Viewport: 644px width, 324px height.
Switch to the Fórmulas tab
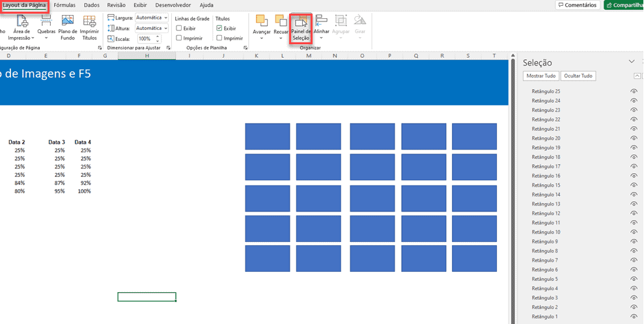[x=64, y=5]
